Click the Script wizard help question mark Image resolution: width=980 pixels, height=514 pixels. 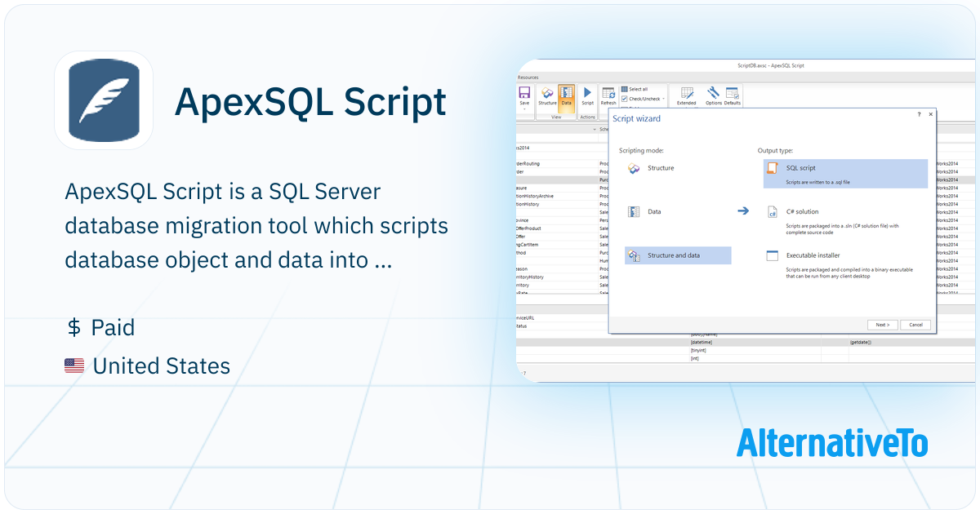(919, 115)
